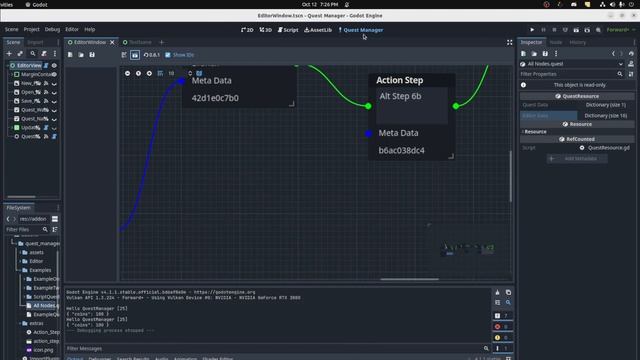
Task: Switch to the TestScene tab
Action: pos(137,42)
